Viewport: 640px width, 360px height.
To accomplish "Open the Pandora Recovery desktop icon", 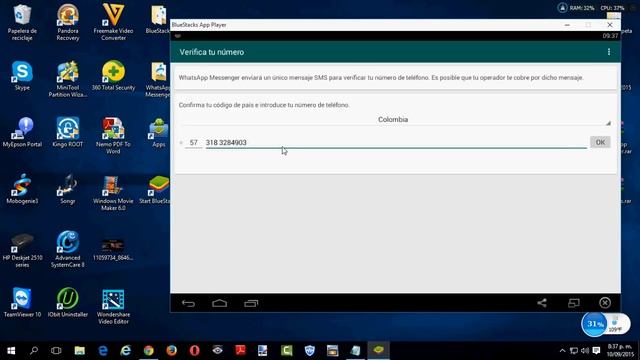I will [68, 22].
